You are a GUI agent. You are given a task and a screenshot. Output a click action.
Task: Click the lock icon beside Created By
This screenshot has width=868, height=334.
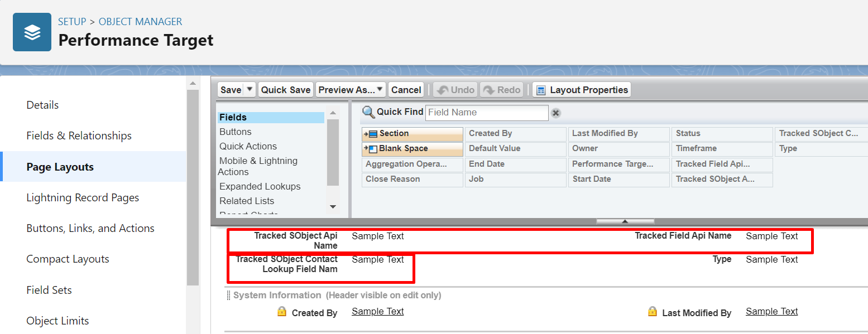pyautogui.click(x=282, y=312)
